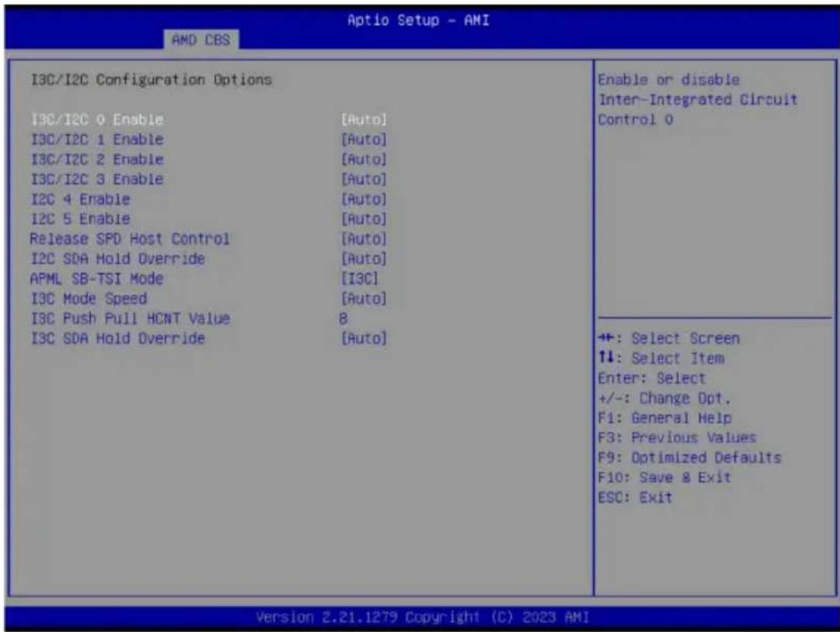Click the ESC: Exit hint
The height and width of the screenshot is (632, 840).
(635, 497)
